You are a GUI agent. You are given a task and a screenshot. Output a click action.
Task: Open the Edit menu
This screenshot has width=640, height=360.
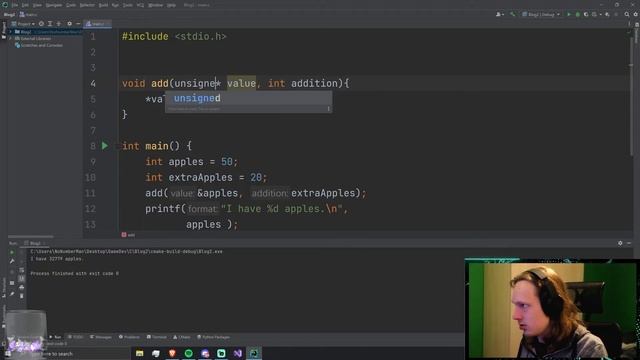(x=25, y=5)
